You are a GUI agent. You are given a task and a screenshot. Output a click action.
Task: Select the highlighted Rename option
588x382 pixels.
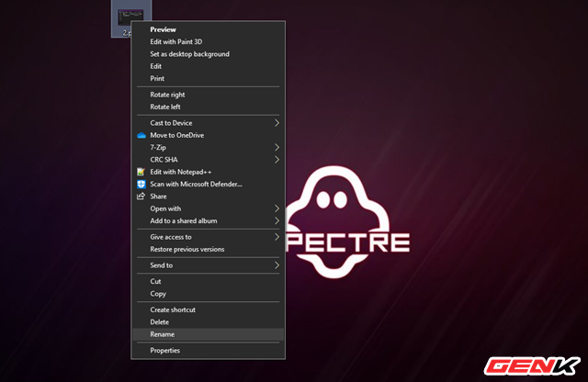(209, 334)
